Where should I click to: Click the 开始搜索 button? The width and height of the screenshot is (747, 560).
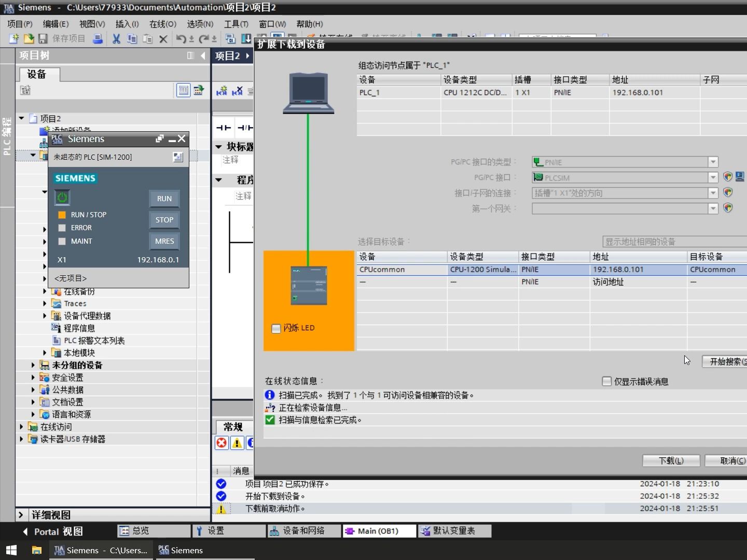(x=725, y=361)
